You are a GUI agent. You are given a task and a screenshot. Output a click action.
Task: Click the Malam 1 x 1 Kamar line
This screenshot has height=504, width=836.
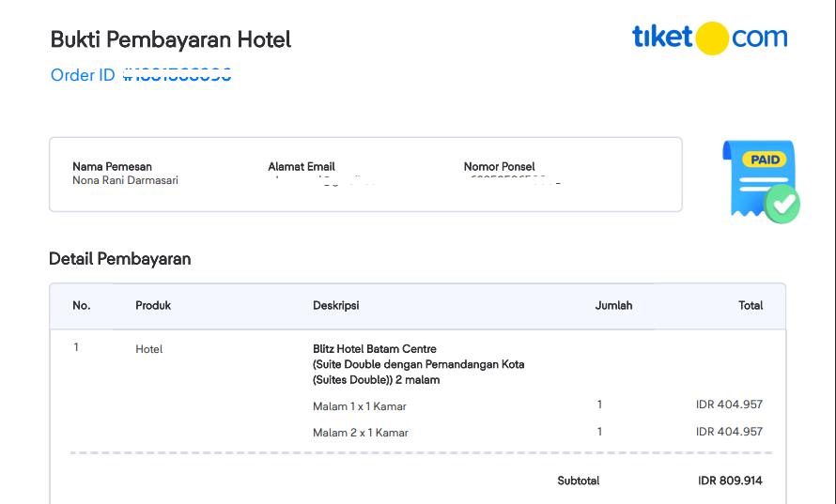[x=360, y=406]
